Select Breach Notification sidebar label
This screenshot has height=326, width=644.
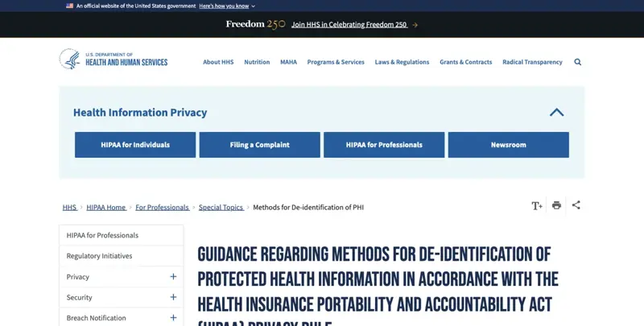pyautogui.click(x=96, y=318)
